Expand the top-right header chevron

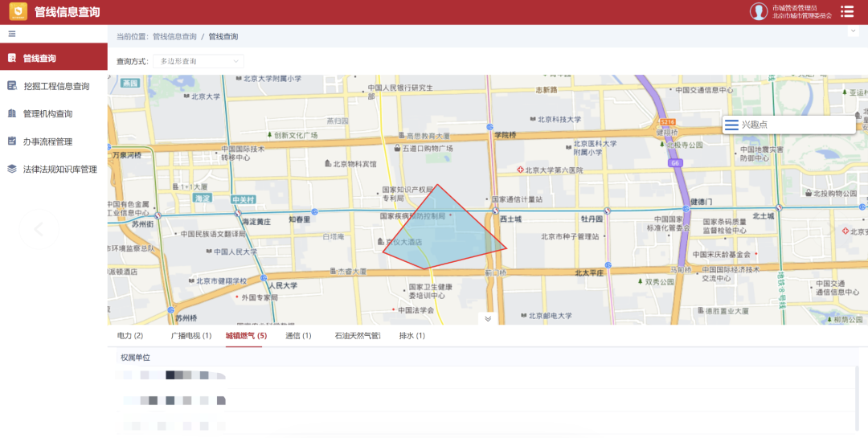tap(853, 31)
